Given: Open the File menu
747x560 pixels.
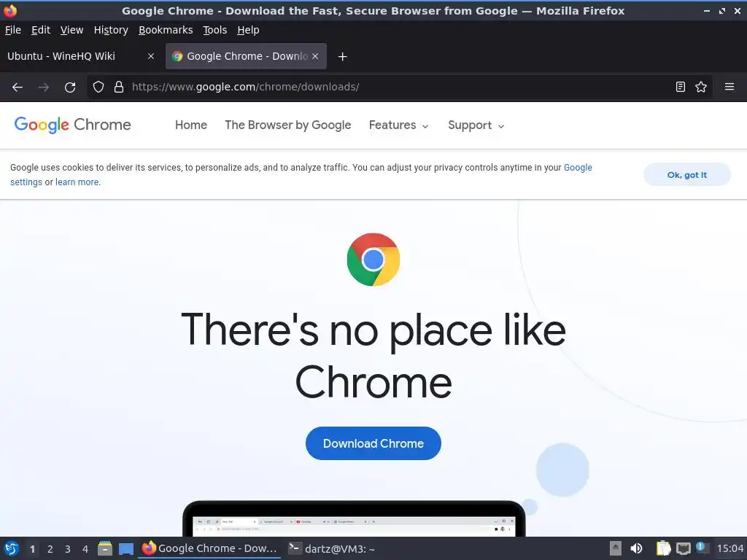Looking at the screenshot, I should [x=13, y=30].
